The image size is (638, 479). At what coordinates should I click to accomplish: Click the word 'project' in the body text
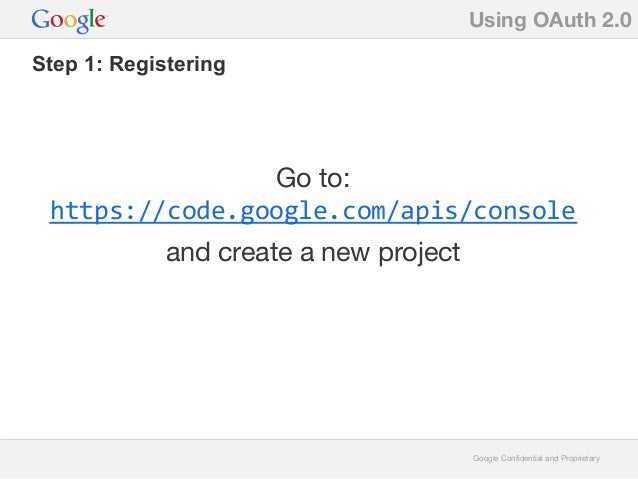[419, 253]
